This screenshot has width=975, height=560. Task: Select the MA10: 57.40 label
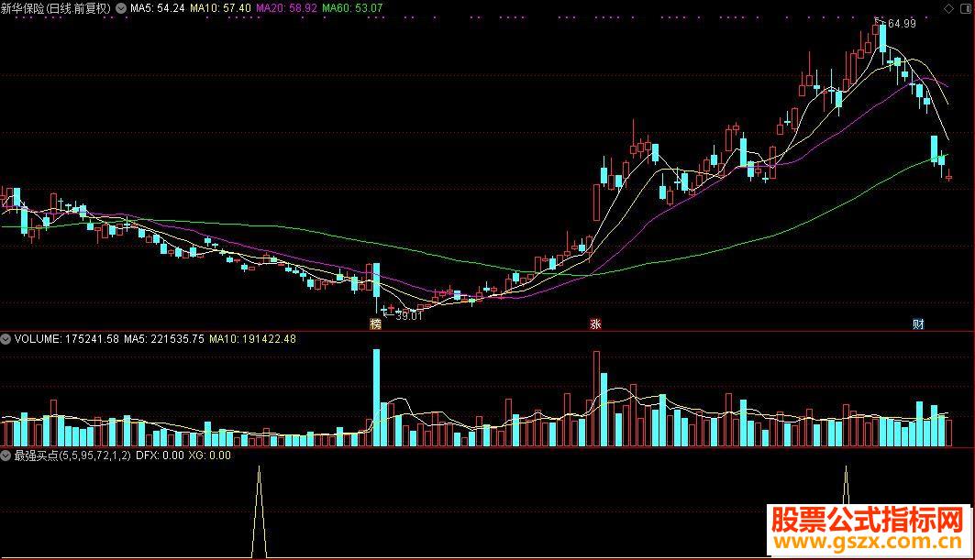[x=220, y=8]
